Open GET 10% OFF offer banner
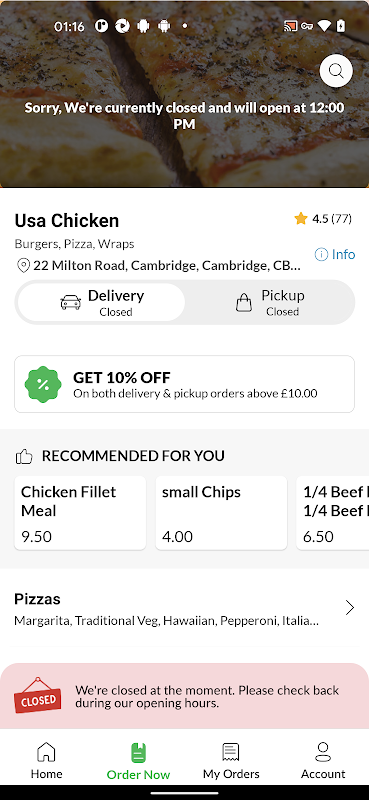 pyautogui.click(x=184, y=384)
